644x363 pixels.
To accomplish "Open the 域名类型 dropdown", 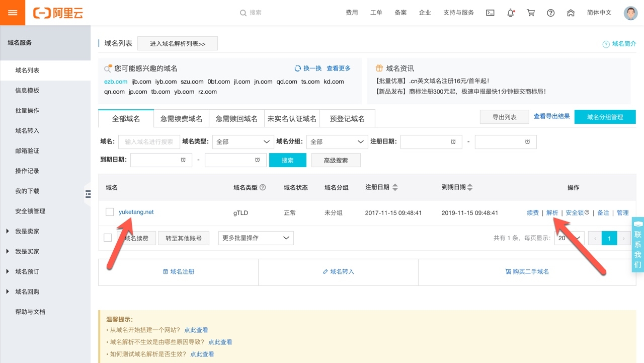I will point(243,142).
